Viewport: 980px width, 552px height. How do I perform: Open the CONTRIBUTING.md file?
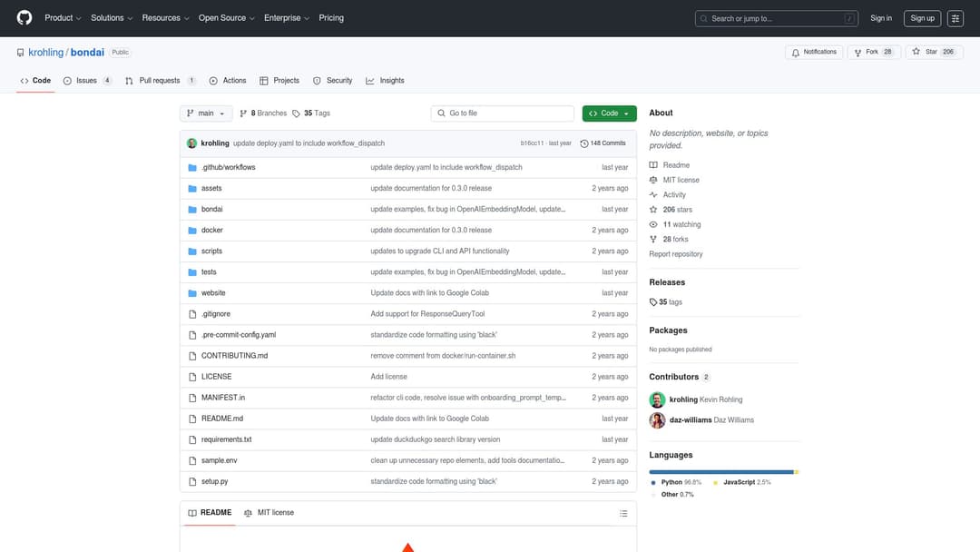(234, 356)
